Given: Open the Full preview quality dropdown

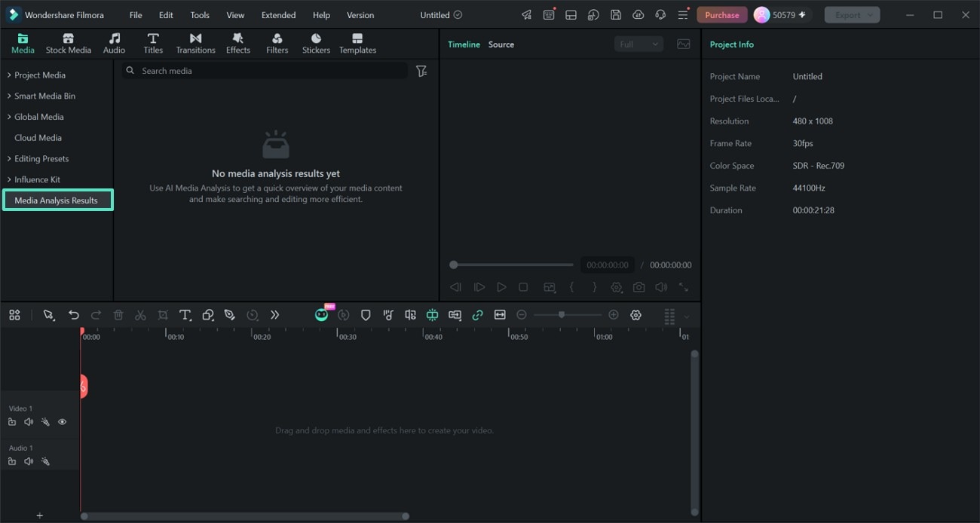Looking at the screenshot, I should click(639, 44).
